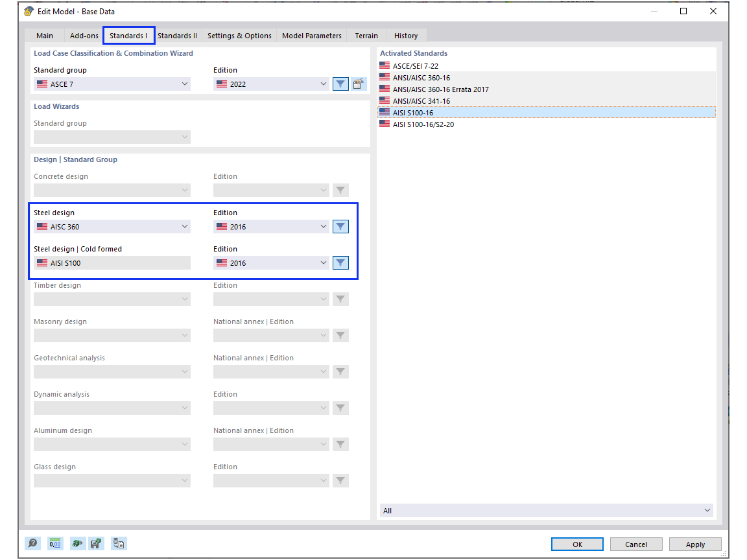Open the AISC 360 steel design dropdown
This screenshot has height=560, width=747.
[112, 227]
